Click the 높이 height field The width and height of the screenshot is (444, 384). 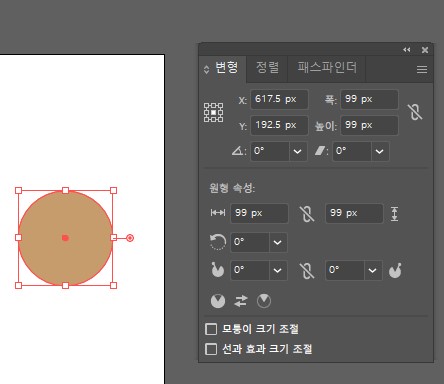coord(369,125)
